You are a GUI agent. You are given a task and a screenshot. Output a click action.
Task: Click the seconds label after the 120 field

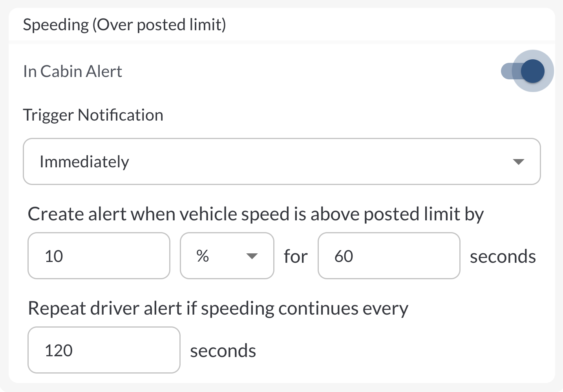(223, 351)
